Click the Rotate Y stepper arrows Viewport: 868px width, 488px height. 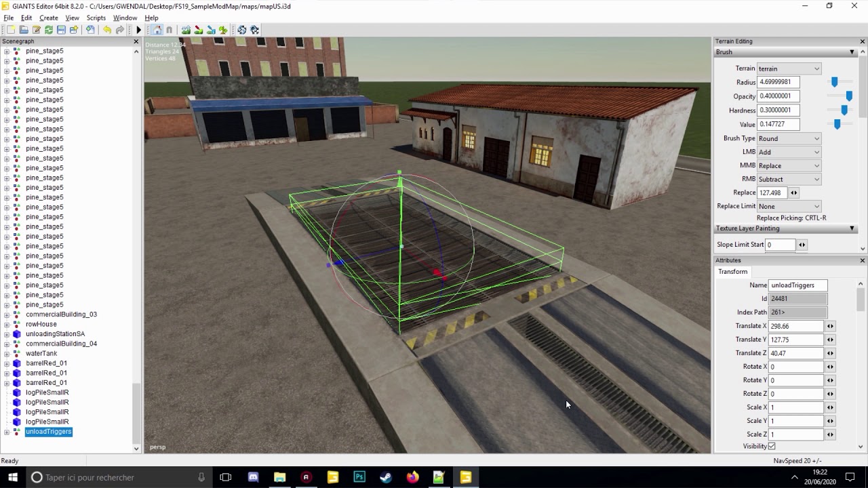pyautogui.click(x=829, y=380)
